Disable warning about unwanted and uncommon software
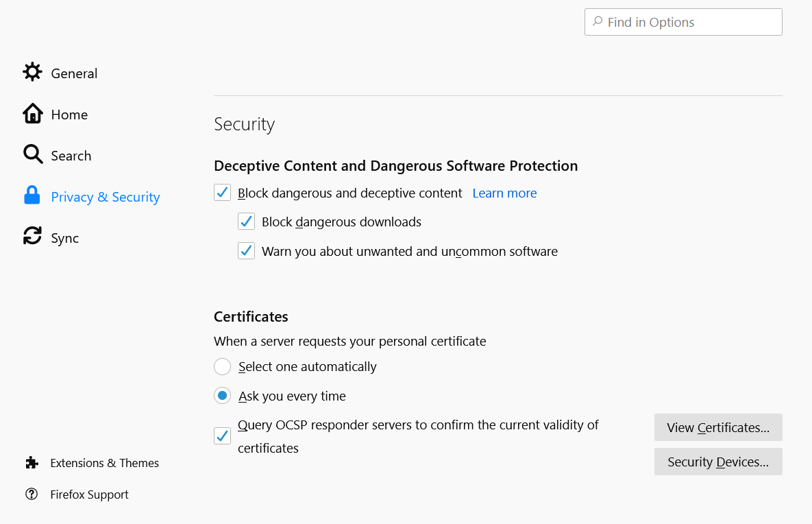This screenshot has width=812, height=524. coord(246,251)
